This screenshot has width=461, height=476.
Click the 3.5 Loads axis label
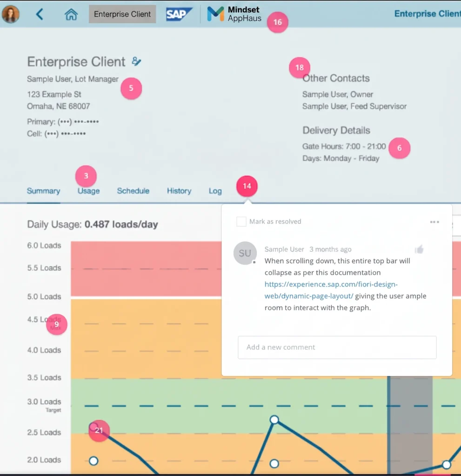44,377
